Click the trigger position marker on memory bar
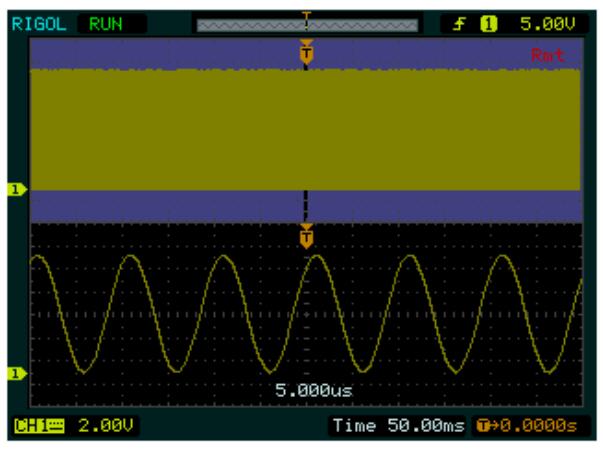This screenshot has width=603, height=450. coord(306,14)
